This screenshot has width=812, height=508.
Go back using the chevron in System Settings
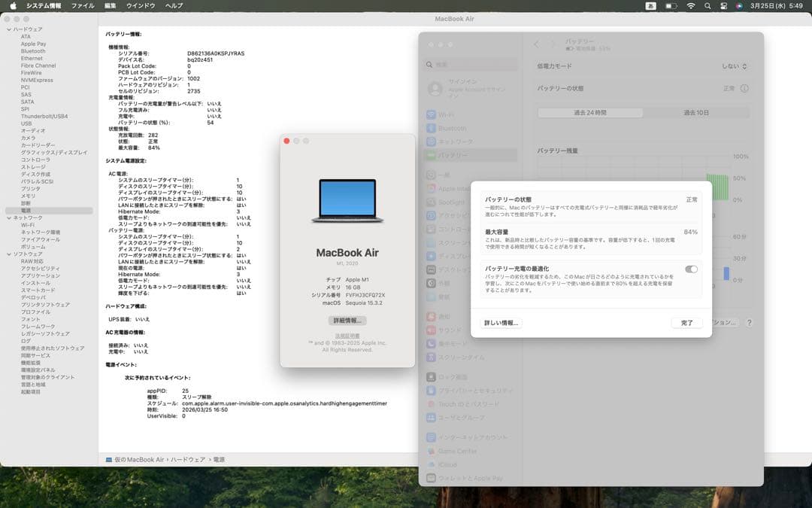tap(537, 44)
